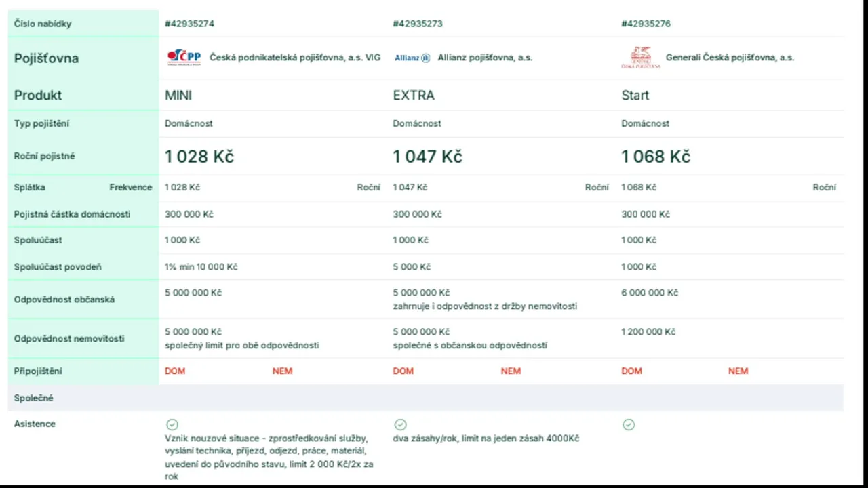Click the Splátka row label
The width and height of the screenshot is (868, 488).
pyautogui.click(x=30, y=187)
